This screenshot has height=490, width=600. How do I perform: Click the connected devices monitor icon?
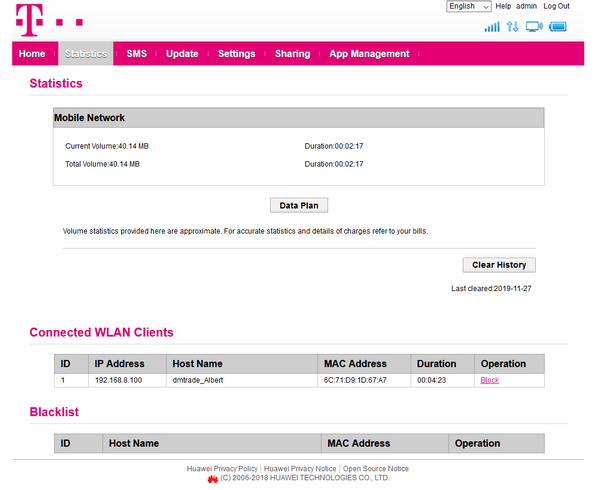click(534, 26)
